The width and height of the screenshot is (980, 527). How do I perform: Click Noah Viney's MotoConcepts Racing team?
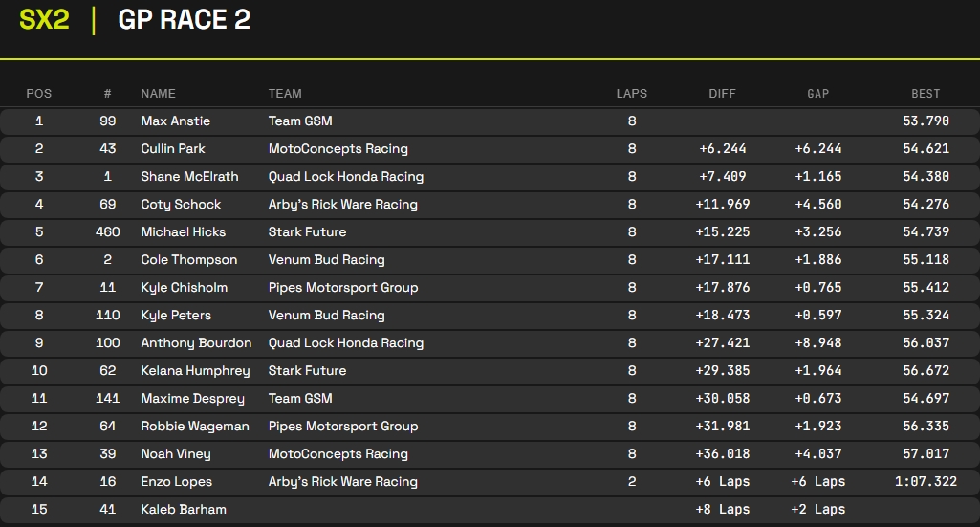point(338,454)
